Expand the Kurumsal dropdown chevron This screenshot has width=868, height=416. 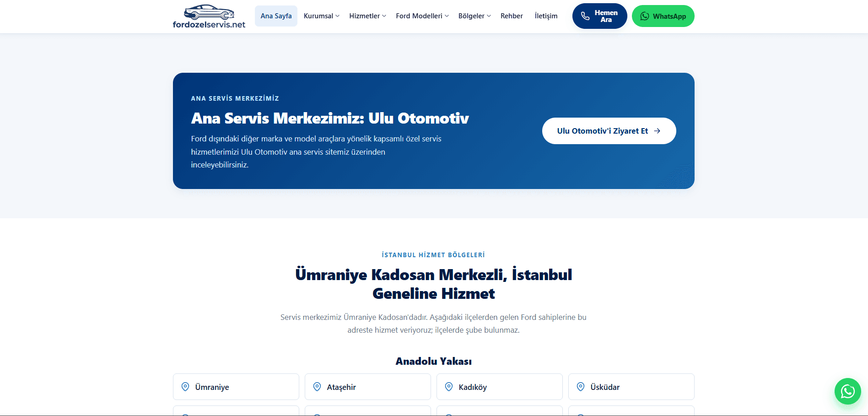(337, 16)
